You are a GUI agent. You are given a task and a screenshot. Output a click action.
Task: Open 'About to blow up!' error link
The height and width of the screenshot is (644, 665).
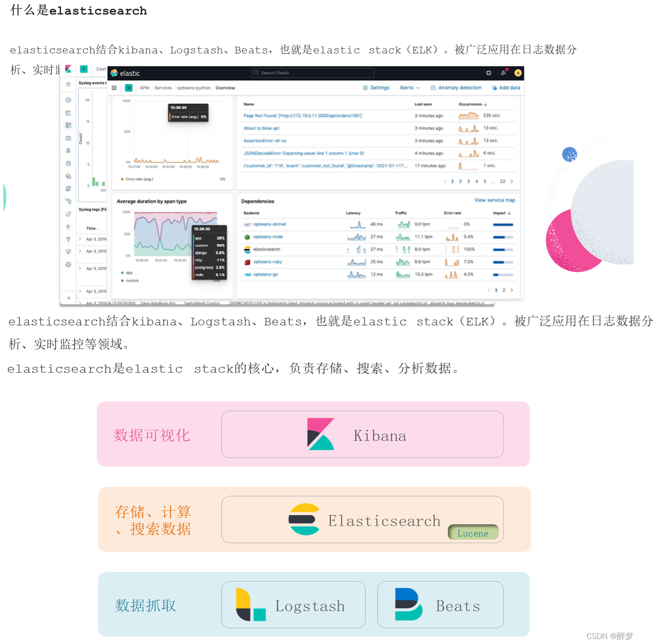click(x=261, y=128)
